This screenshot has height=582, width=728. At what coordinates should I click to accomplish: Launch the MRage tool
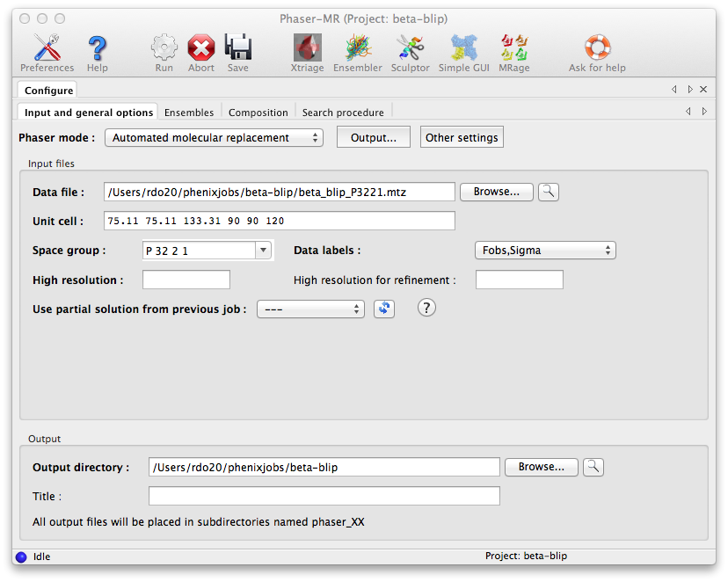(514, 52)
